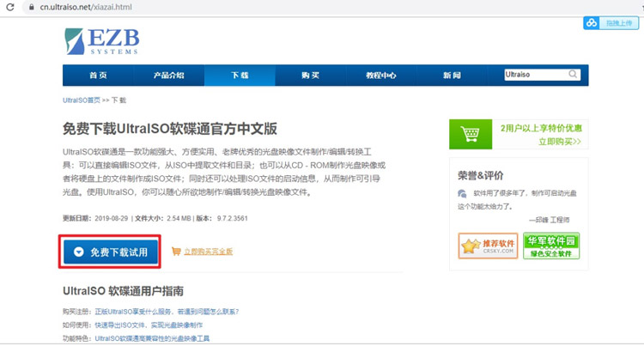Screen dimensions: 644x346
Task: Open UltraISO软碟通高兼容性 guide link
Action: [152, 338]
